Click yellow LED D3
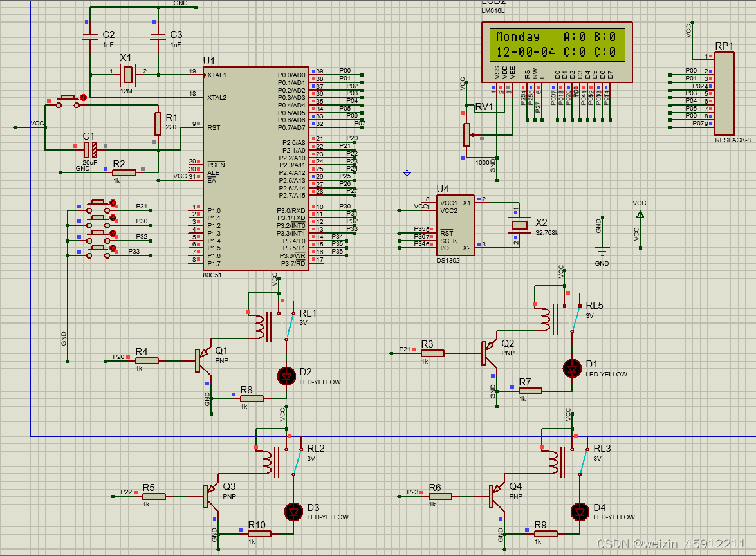This screenshot has height=556, width=756. point(293,512)
